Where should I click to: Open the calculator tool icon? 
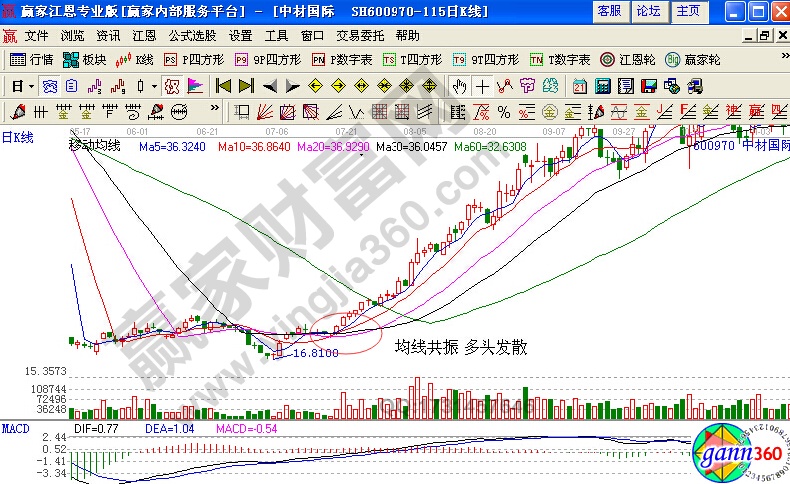[602, 85]
